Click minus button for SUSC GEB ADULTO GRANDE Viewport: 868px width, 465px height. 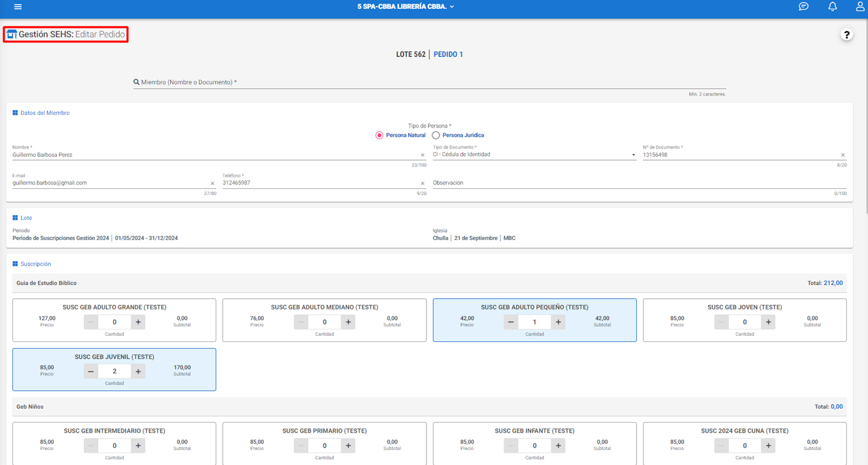coord(91,322)
